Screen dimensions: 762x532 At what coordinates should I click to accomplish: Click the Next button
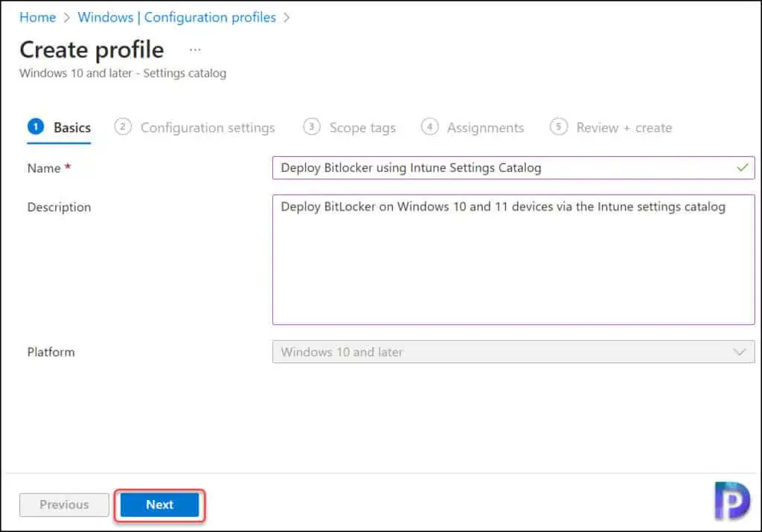click(159, 504)
